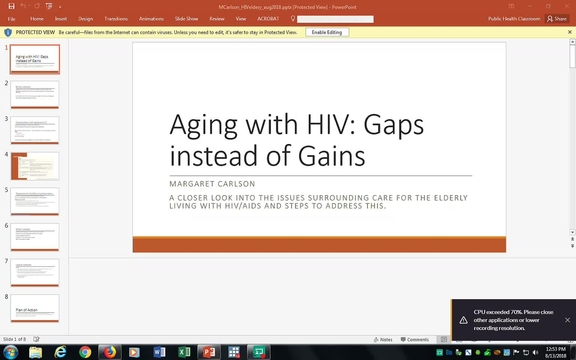Click the Protected View shield icon
Image resolution: width=576 pixels, height=360 pixels.
[8, 32]
